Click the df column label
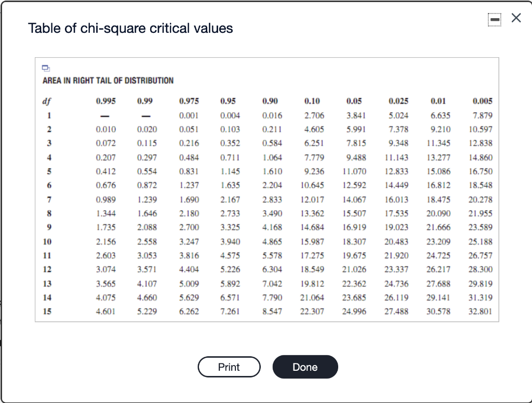 click(x=46, y=101)
